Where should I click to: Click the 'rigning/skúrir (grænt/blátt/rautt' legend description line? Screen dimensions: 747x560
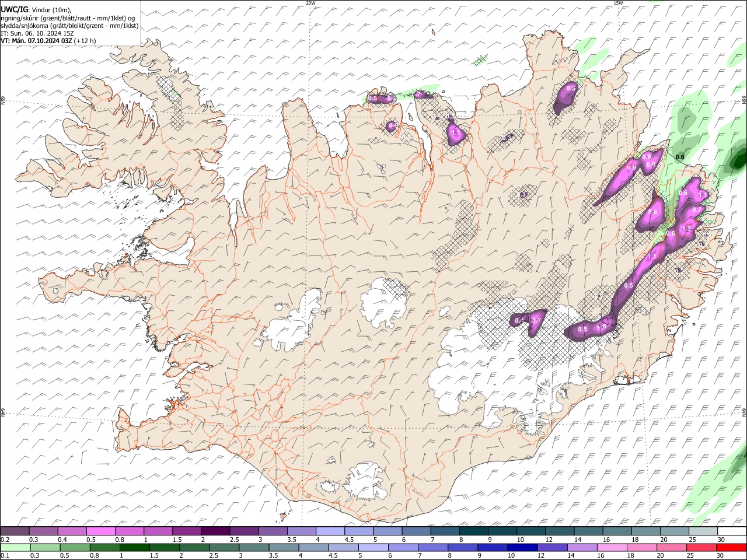tap(68, 18)
